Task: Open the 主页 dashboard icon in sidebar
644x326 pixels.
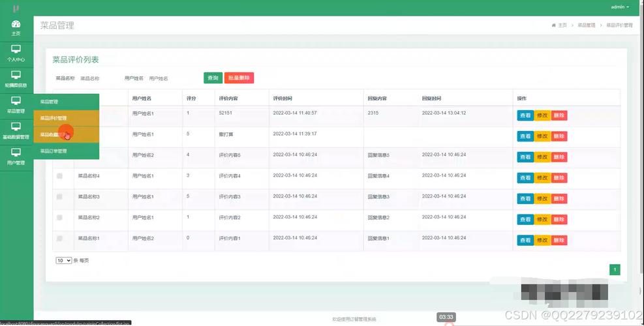Action: click(x=16, y=24)
